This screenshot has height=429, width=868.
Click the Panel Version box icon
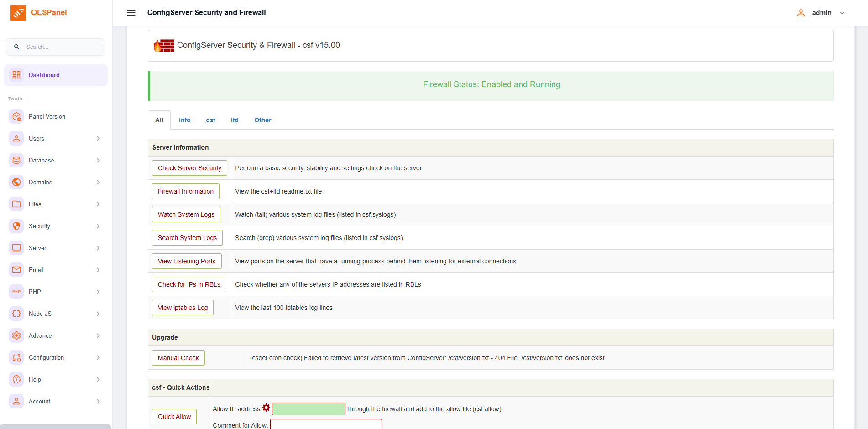16,116
